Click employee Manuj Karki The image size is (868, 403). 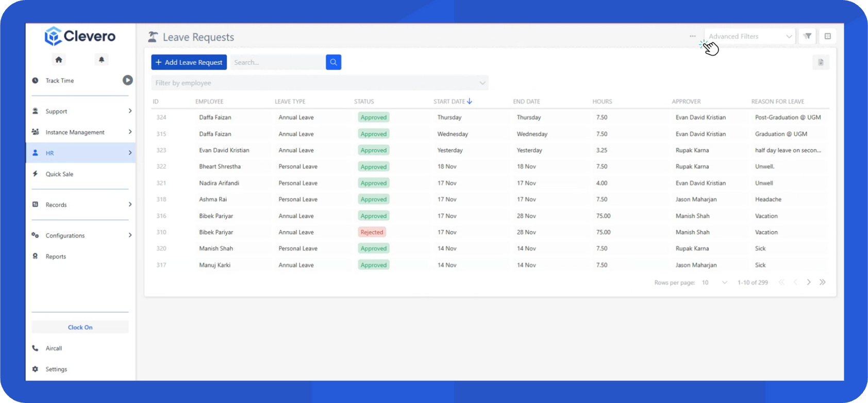coord(215,265)
